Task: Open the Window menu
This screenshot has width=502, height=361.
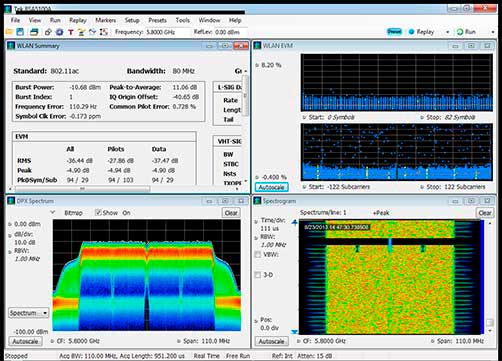Action: [209, 20]
